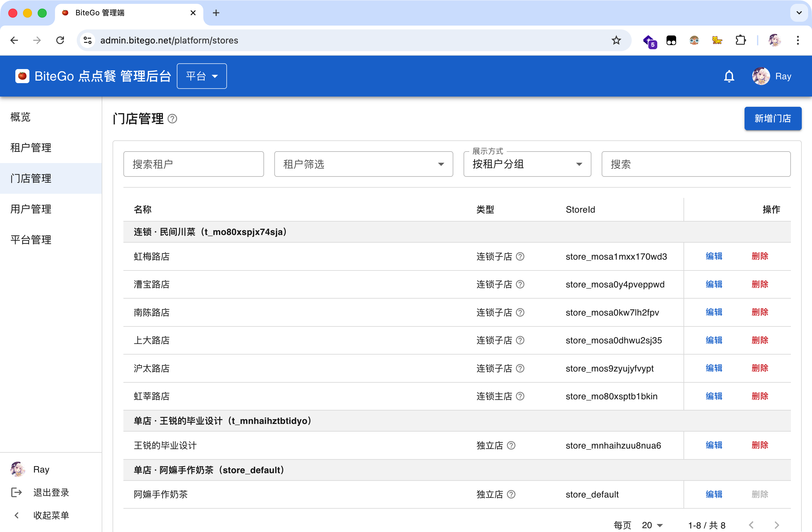The height and width of the screenshot is (532, 812).
Task: Click the collapse menu chevron icon
Action: [16, 515]
